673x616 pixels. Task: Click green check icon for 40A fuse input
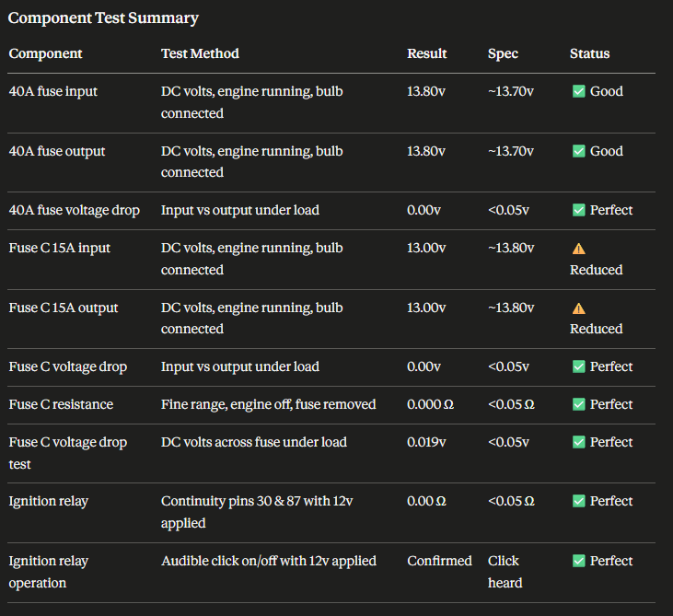[578, 91]
